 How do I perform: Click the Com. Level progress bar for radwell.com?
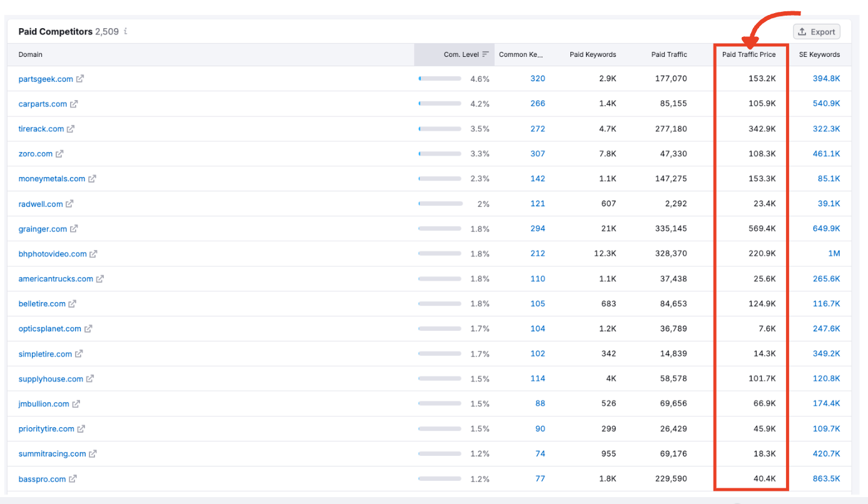pos(440,203)
